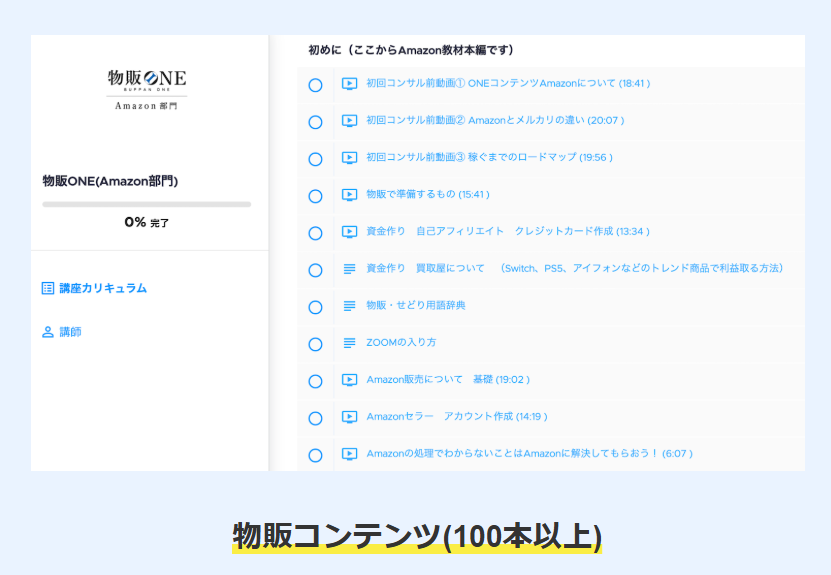The image size is (831, 575).
Task: Toggle completion circle for ZOOMの入り方
Action: coord(315,344)
